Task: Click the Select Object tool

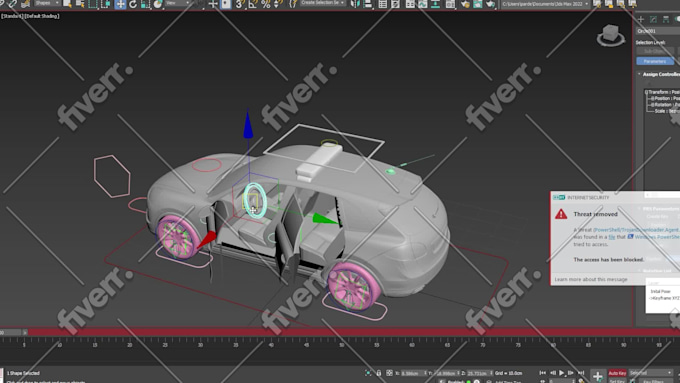Action: (x=67, y=4)
